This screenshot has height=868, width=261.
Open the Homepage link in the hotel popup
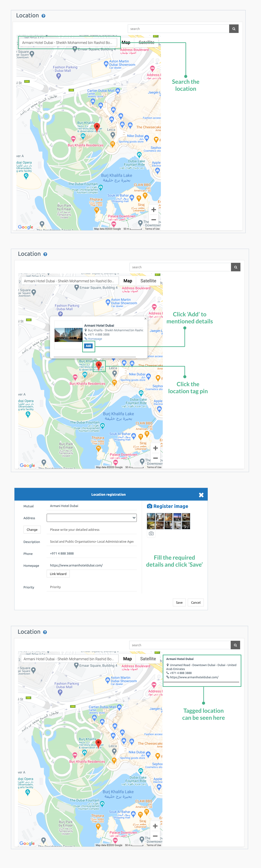pos(95,339)
